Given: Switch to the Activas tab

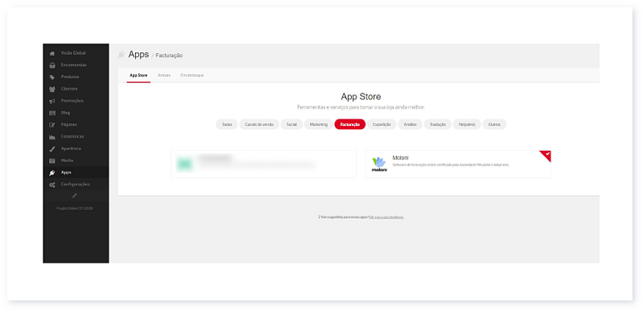Looking at the screenshot, I should pyautogui.click(x=164, y=75).
